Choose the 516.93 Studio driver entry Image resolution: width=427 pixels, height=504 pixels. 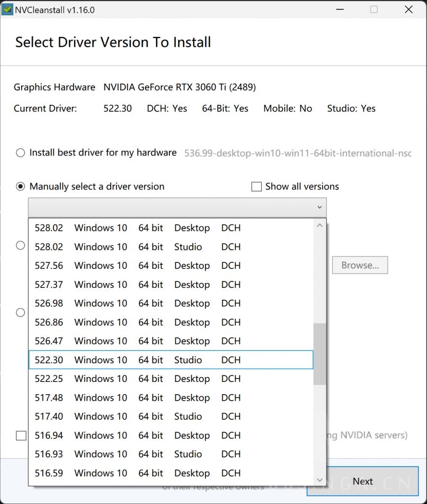(x=148, y=454)
